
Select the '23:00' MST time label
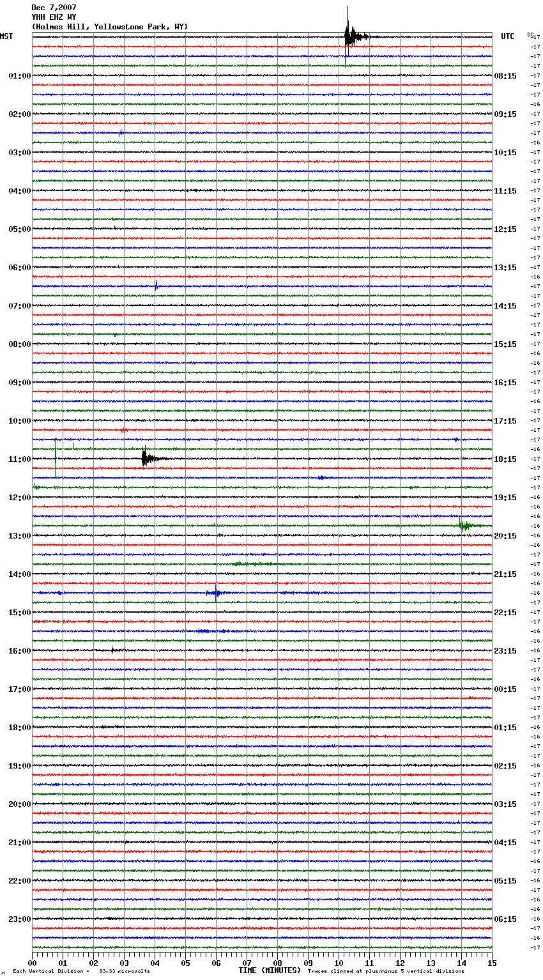pos(20,919)
